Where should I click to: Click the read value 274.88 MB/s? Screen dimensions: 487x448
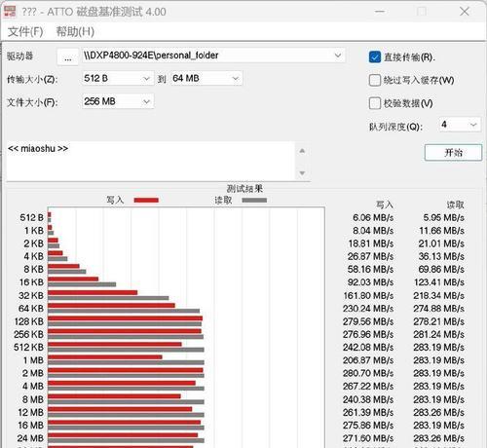(438, 309)
